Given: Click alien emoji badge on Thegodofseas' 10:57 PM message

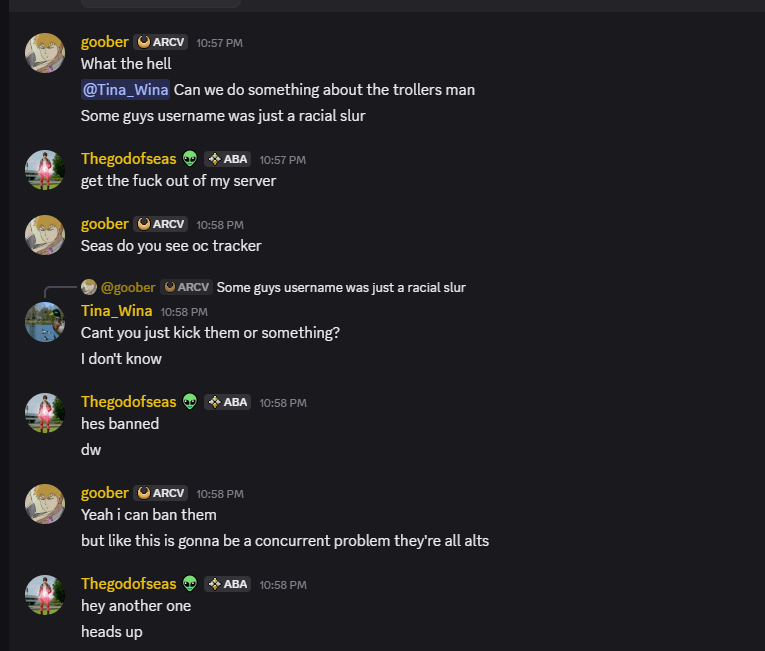Looking at the screenshot, I should pyautogui.click(x=190, y=159).
